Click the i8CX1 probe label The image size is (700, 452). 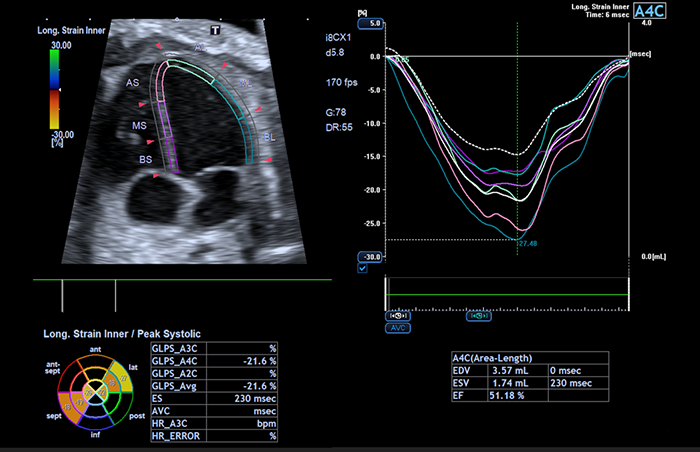point(338,38)
